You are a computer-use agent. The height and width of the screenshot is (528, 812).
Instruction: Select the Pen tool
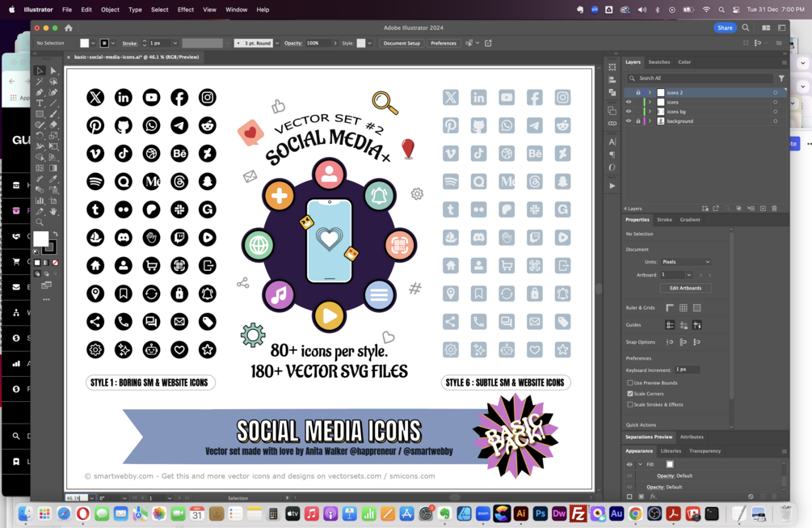[x=40, y=92]
